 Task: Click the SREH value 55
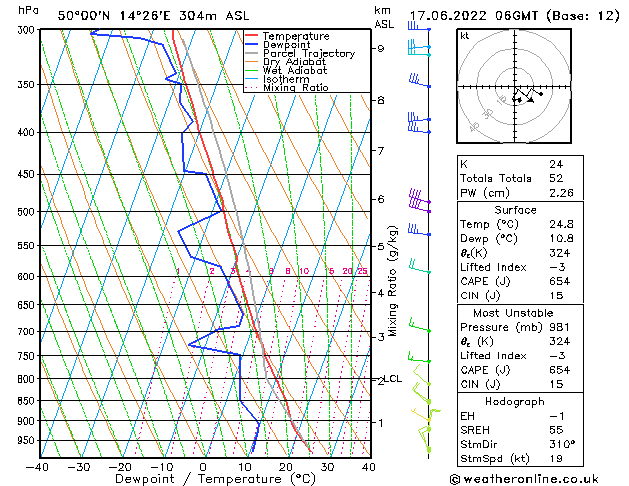(x=556, y=430)
